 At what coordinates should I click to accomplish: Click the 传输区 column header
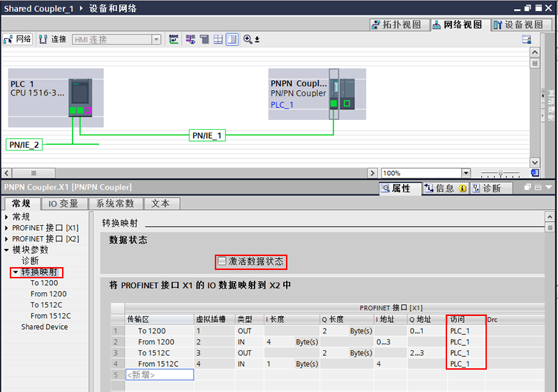pyautogui.click(x=160, y=319)
